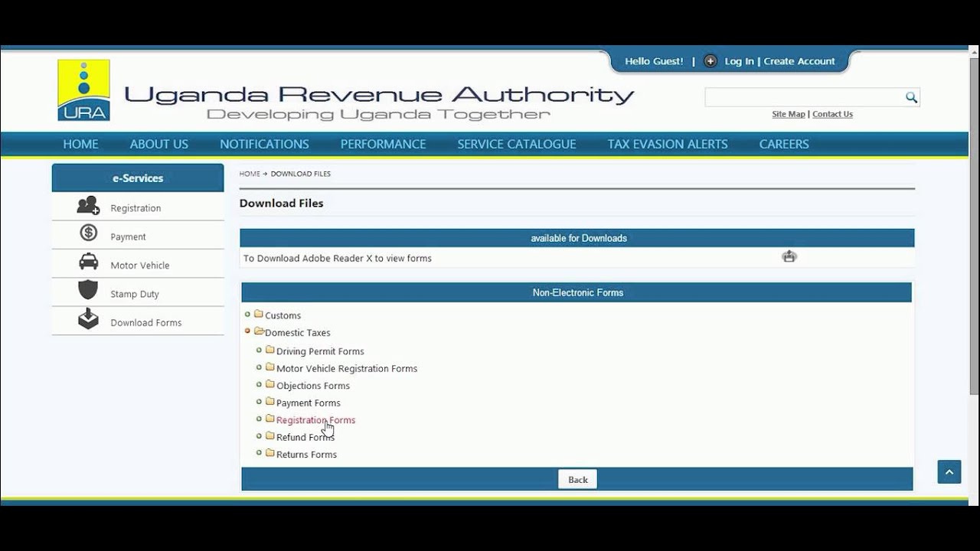This screenshot has width=980, height=551.
Task: Click the Create Account link
Action: click(799, 61)
